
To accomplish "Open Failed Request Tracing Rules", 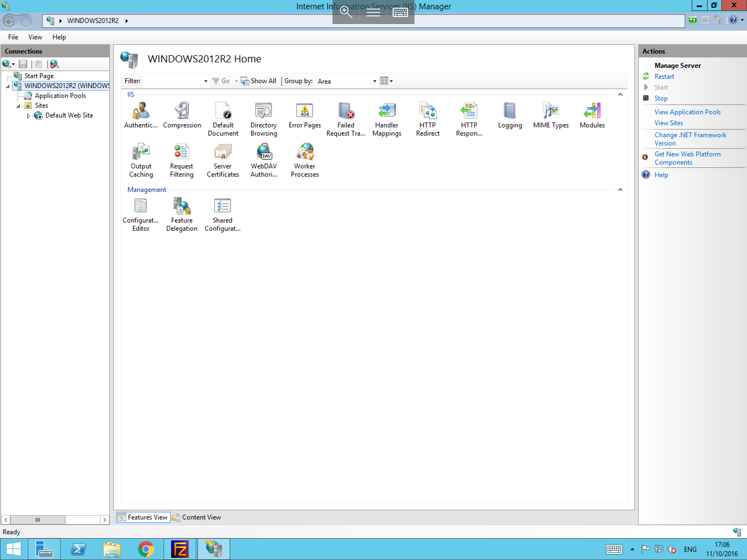I will [346, 119].
